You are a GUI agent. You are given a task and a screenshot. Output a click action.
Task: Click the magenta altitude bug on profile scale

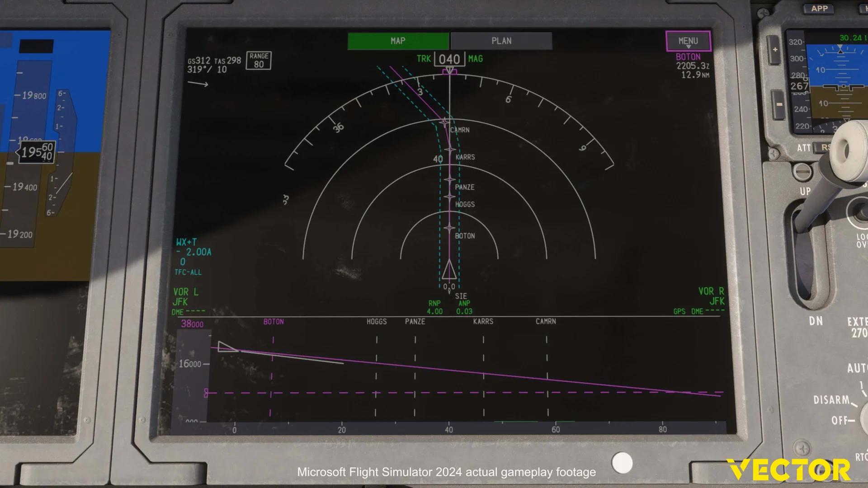click(x=206, y=393)
